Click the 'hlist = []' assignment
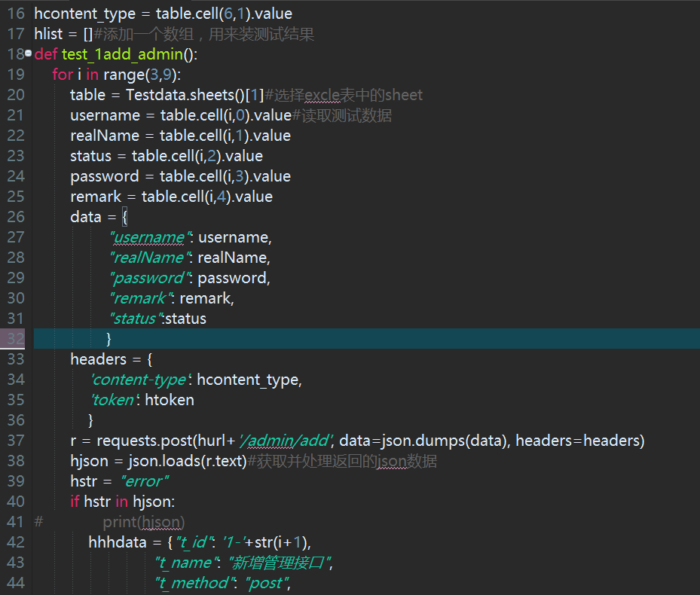Screen dimensions: 700x595 coord(63,34)
